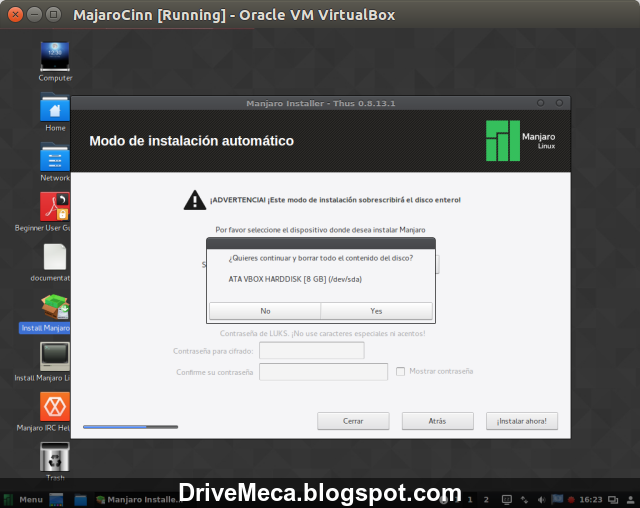
Task: Open the clock showing 16:23
Action: point(591,499)
